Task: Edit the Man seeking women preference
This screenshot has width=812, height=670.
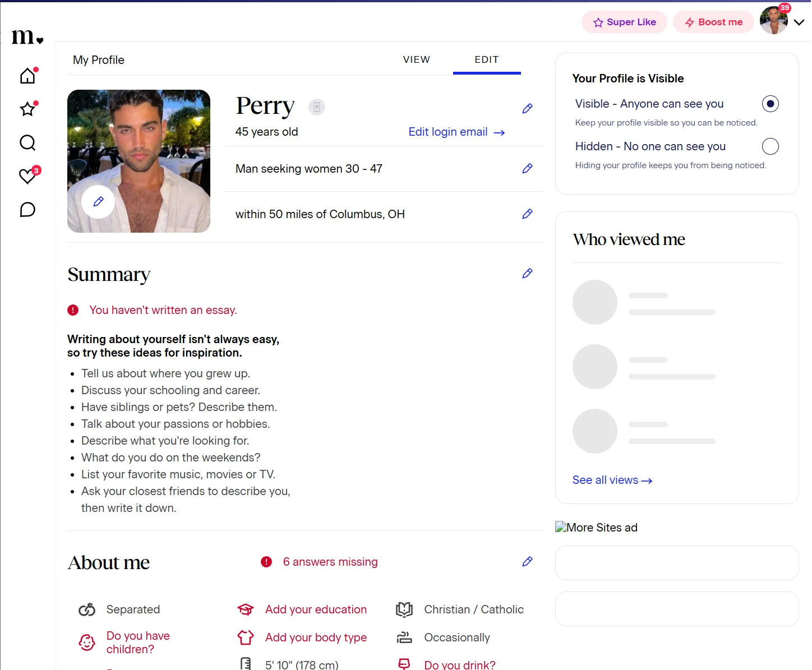Action: click(x=527, y=169)
